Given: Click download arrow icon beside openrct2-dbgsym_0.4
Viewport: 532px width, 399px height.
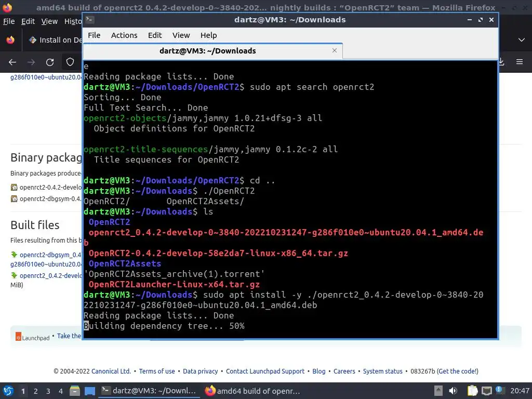Looking at the screenshot, I should click(x=14, y=255).
